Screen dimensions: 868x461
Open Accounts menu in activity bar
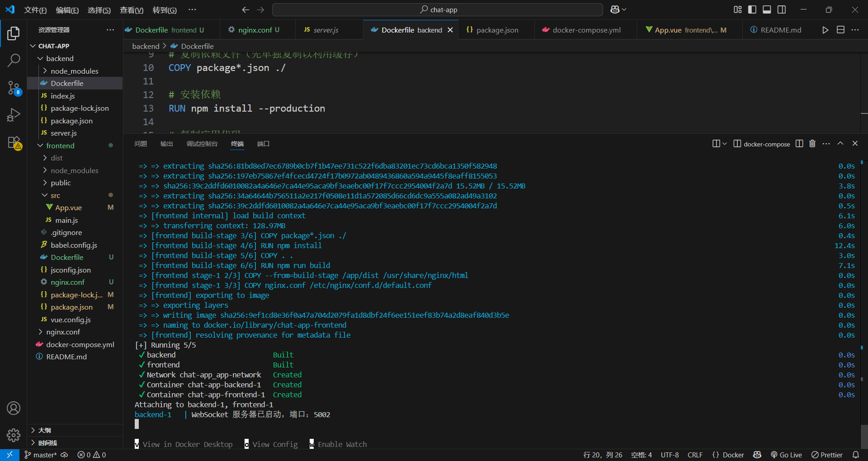14,409
